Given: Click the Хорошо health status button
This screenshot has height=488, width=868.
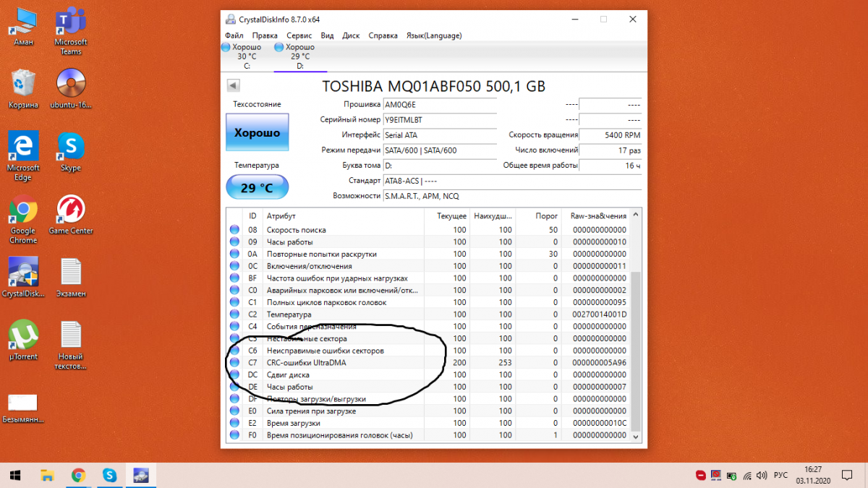Looking at the screenshot, I should coord(257,133).
